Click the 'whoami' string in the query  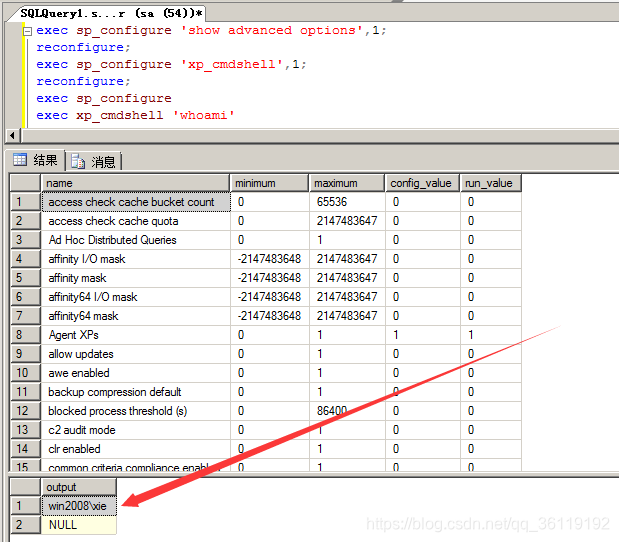coord(204,115)
